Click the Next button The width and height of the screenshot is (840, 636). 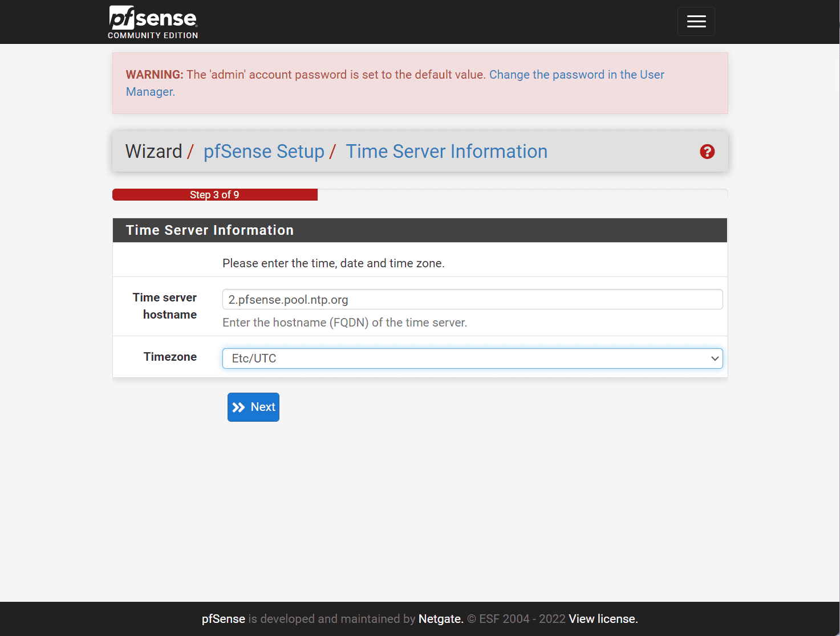pos(253,407)
